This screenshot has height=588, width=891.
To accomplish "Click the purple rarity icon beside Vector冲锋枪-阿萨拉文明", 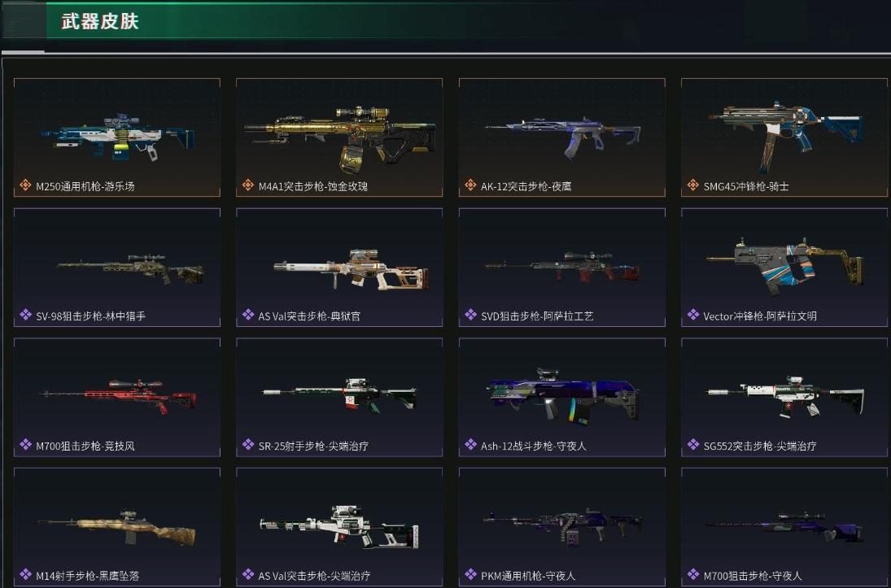I will tap(693, 315).
